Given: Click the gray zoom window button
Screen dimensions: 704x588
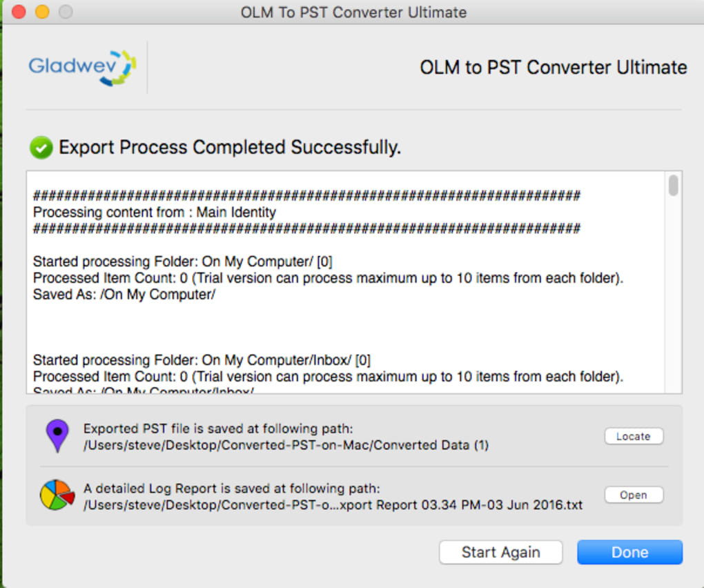Looking at the screenshot, I should click(65, 12).
